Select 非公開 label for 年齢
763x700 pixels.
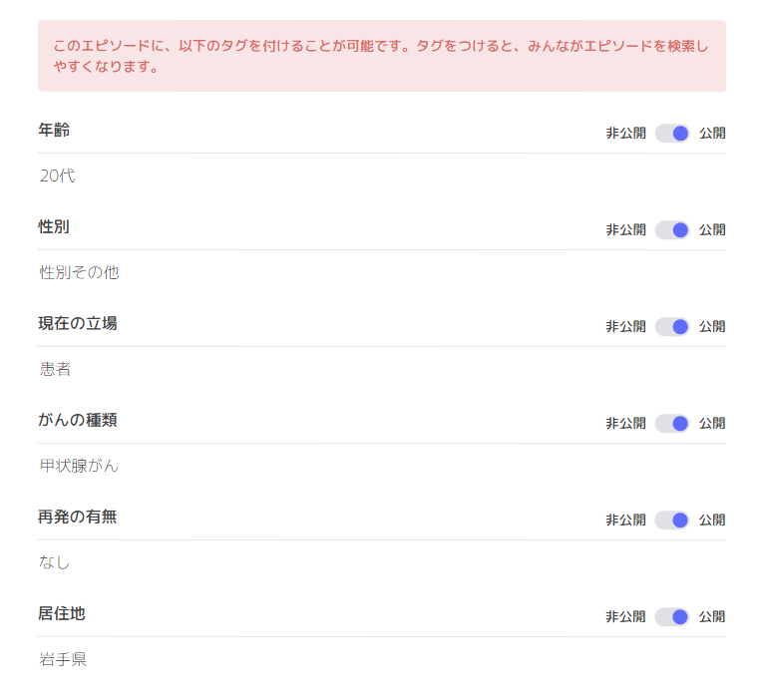point(625,133)
